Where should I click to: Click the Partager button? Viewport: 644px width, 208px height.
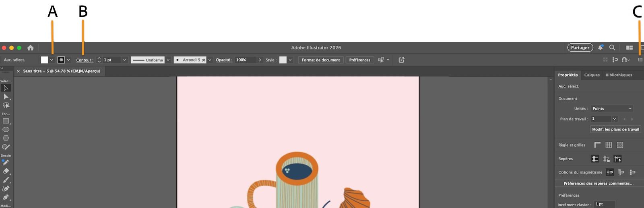point(580,47)
